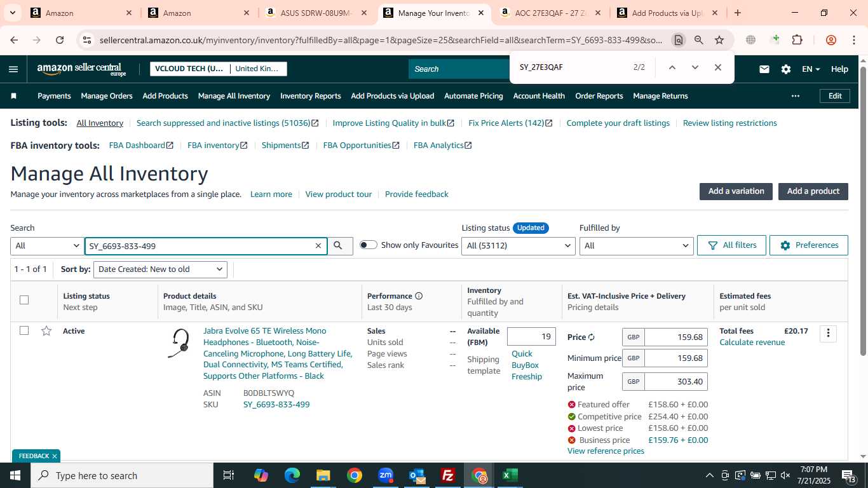Switch to AOC 27E3QAF browser tab
This screenshot has width=868, height=488.
click(552, 13)
